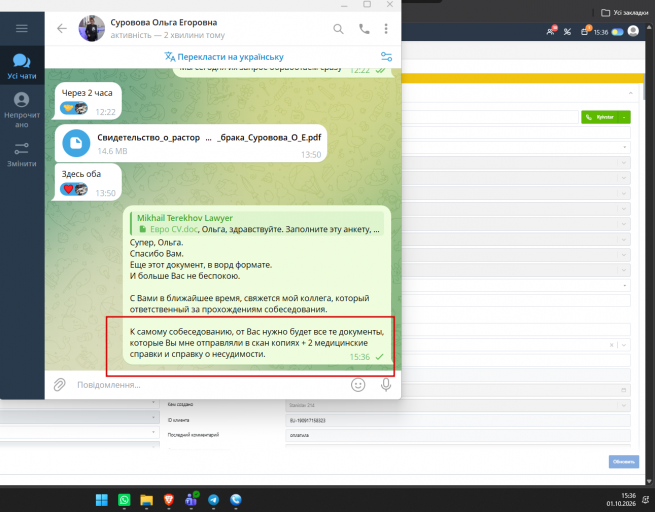Open Telegram from the taskbar
The image size is (655, 512).
coord(213,500)
